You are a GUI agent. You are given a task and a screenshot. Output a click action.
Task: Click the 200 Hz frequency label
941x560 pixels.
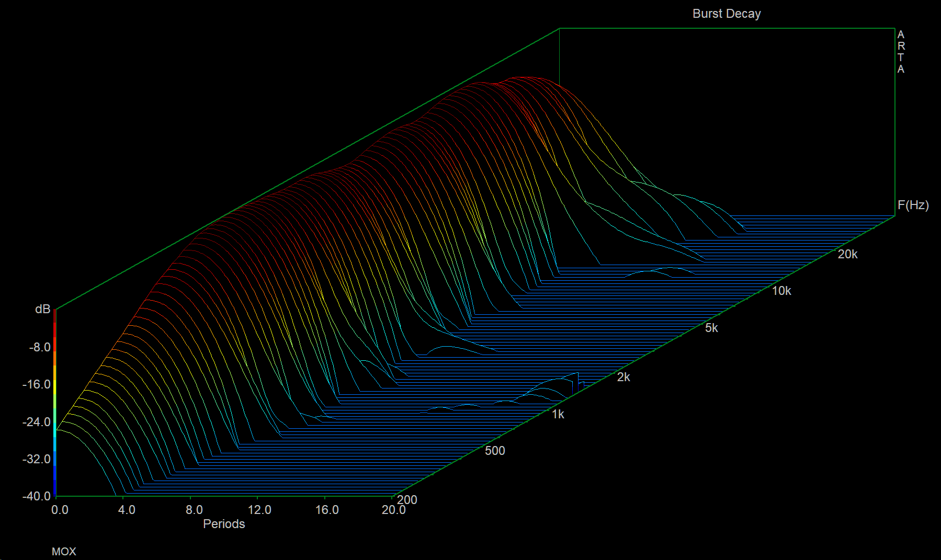(407, 499)
